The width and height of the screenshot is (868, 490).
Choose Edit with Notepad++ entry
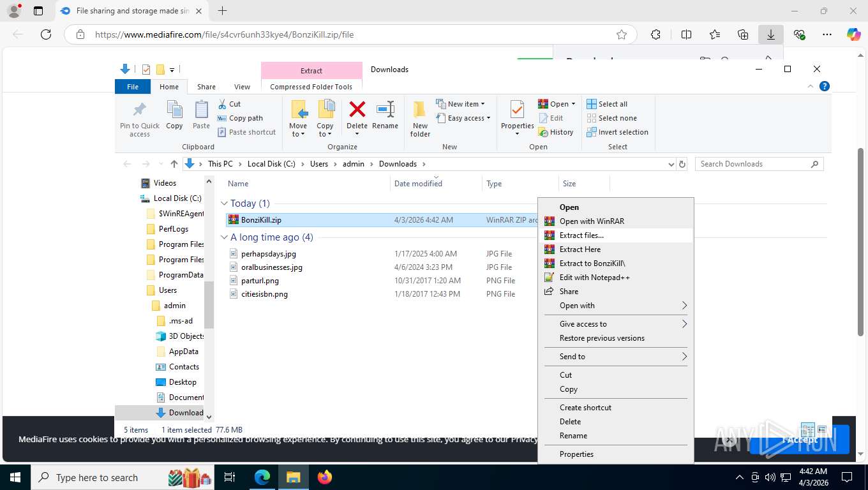click(616, 278)
